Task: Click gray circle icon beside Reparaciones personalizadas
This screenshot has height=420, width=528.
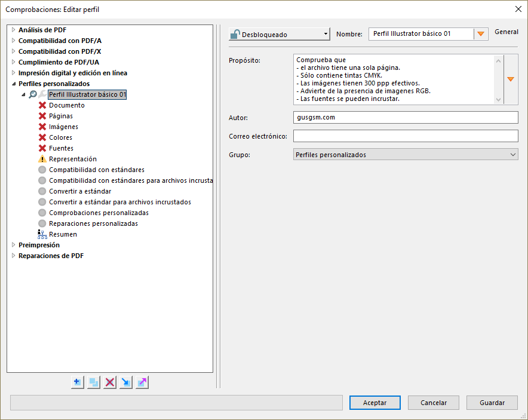Action: (42, 223)
